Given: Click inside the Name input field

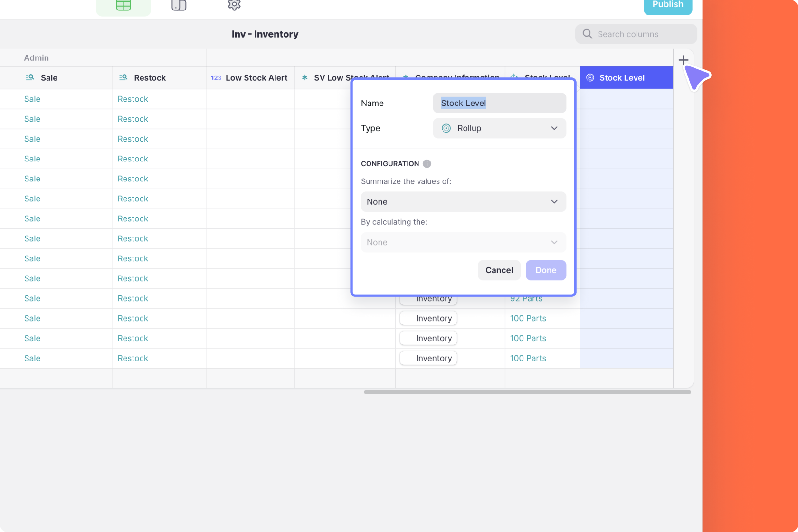Looking at the screenshot, I should click(499, 103).
